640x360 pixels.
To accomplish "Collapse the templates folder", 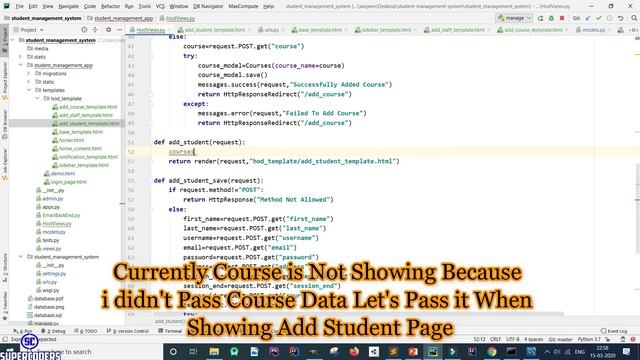I will (x=29, y=90).
